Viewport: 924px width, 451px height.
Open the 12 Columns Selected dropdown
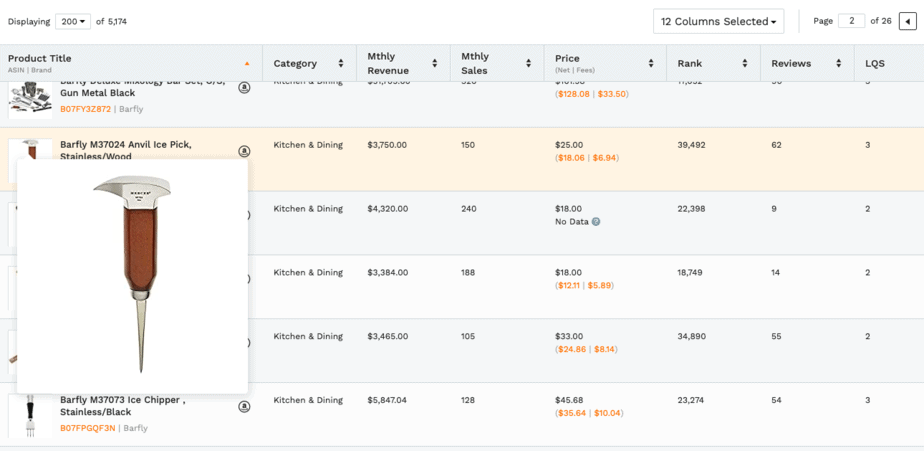pyautogui.click(x=718, y=21)
